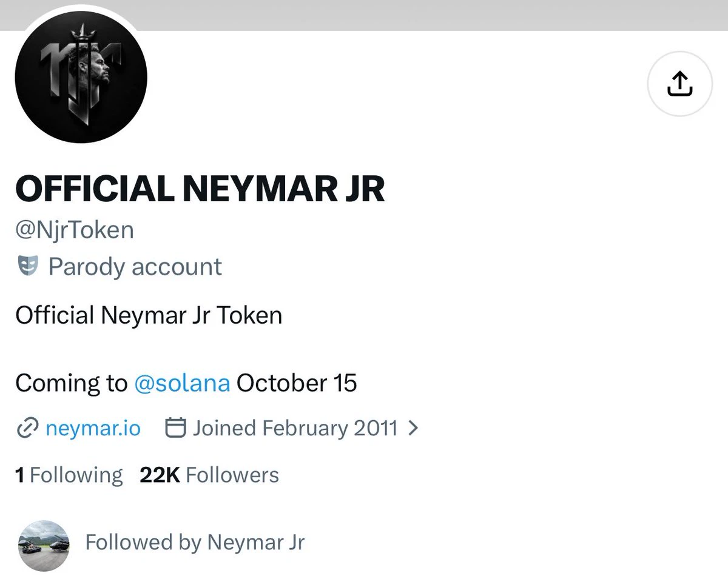The image size is (728, 576).
Task: Click the calendar icon beside Joined
Action: pyautogui.click(x=175, y=428)
